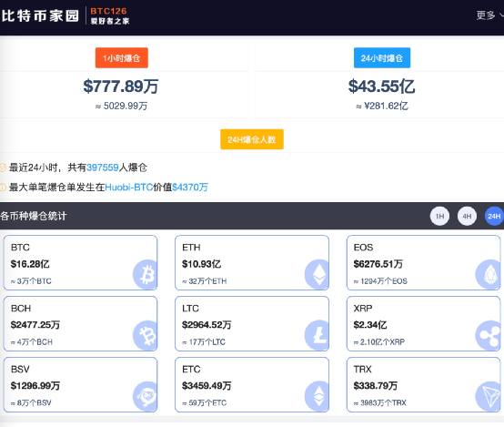This screenshot has width=504, height=427.
Task: Click the BTC126 爱好者之家 logo text
Action: (x=109, y=16)
